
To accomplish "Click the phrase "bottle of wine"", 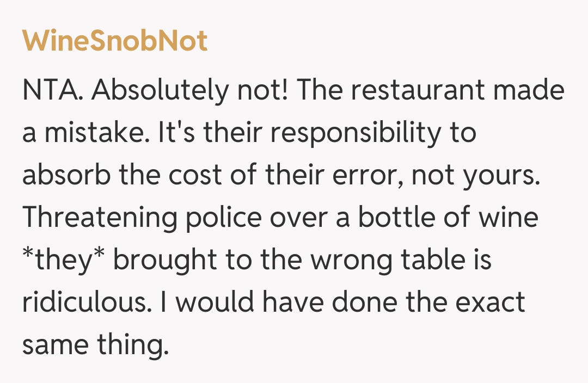I will tap(448, 218).
